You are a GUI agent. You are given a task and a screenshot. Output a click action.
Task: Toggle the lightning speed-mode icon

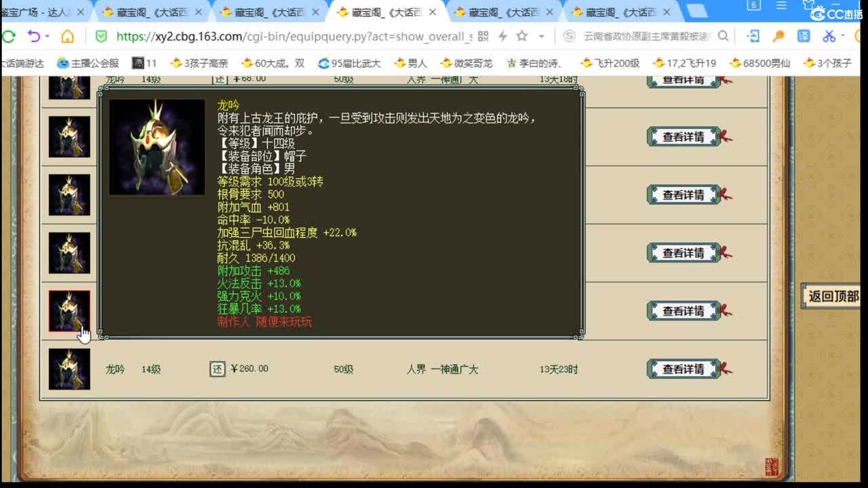tap(502, 36)
